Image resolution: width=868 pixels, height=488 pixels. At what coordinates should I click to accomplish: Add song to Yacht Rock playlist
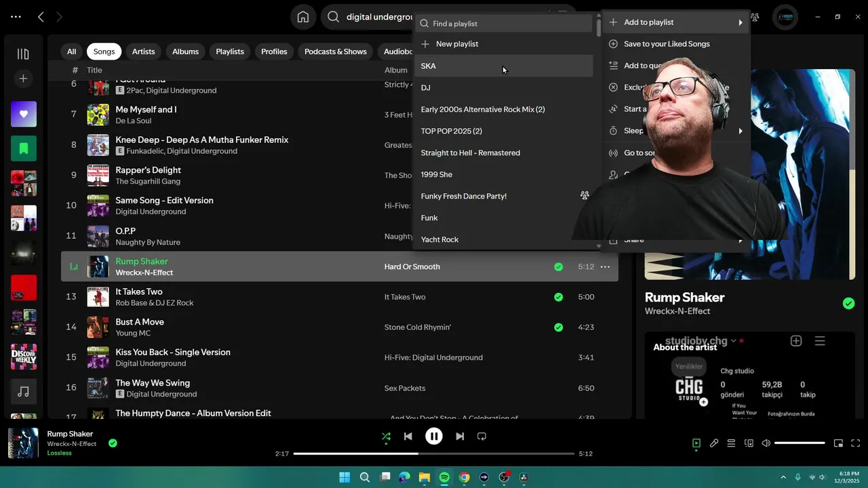[x=503, y=239]
